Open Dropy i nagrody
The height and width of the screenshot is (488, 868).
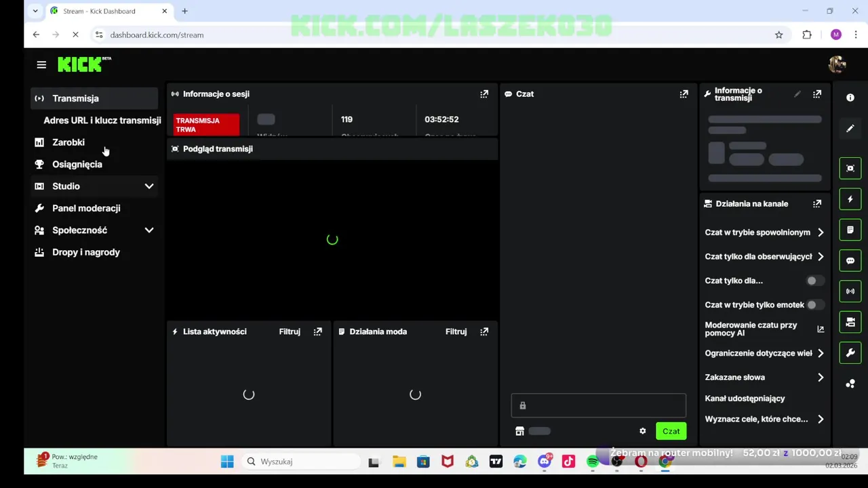tap(86, 252)
